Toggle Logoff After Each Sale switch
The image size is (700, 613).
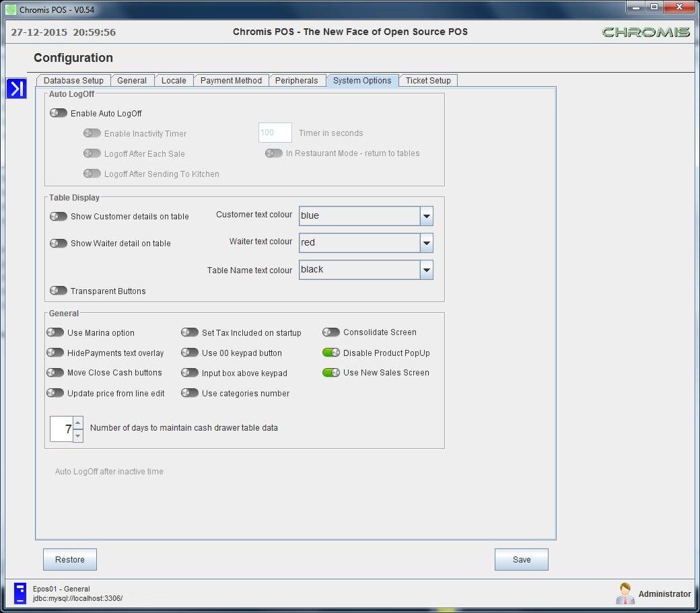click(x=92, y=153)
